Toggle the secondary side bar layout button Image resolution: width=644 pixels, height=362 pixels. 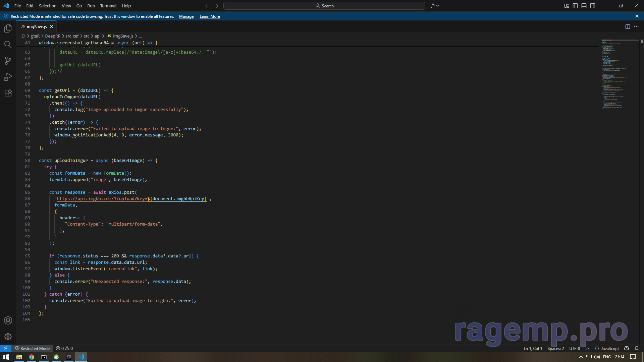click(x=593, y=6)
